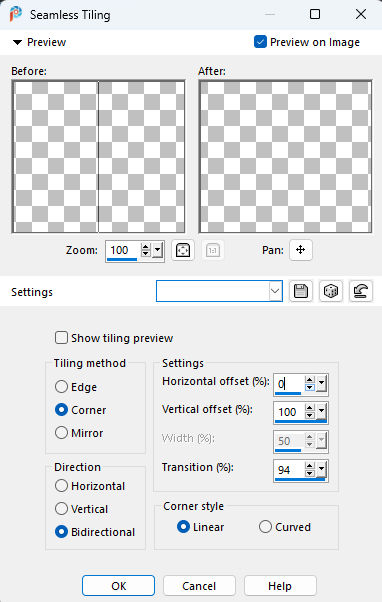Click the OK button
Screen dimensions: 382x602
click(118, 586)
